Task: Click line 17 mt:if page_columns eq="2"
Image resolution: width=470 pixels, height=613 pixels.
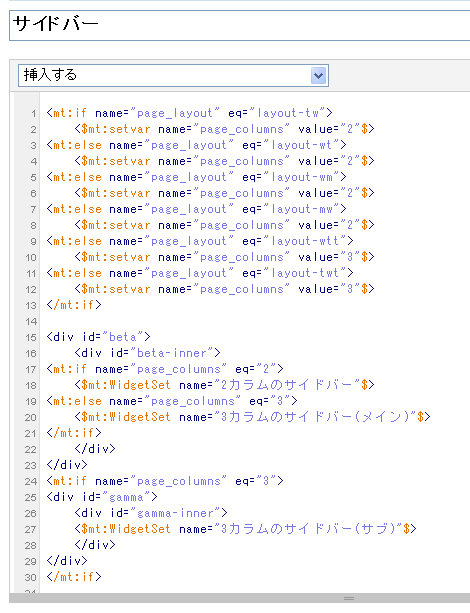Action: click(165, 369)
